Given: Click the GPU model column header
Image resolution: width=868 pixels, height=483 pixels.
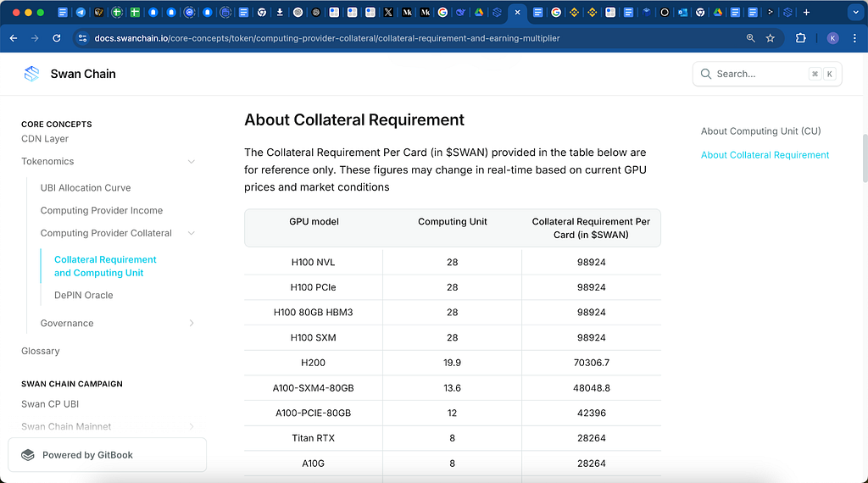Looking at the screenshot, I should coord(314,222).
